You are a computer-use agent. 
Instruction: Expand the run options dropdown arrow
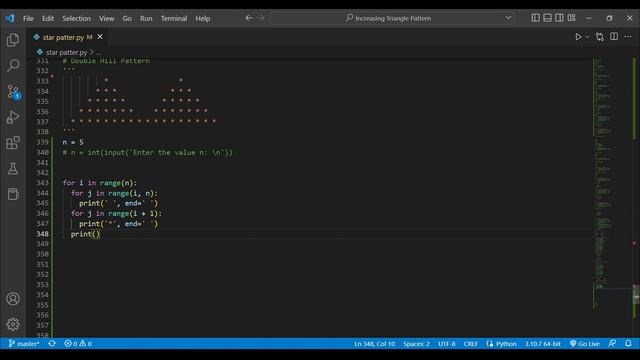pos(587,37)
